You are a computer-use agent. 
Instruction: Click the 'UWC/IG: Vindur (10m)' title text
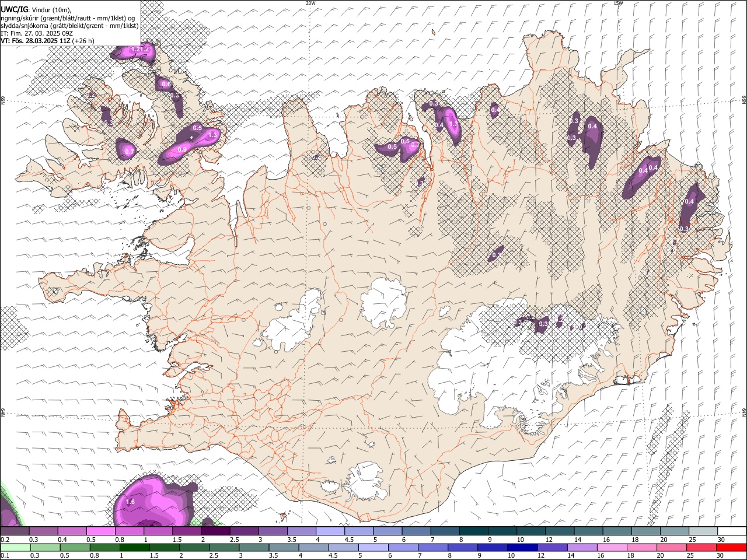[x=37, y=9]
